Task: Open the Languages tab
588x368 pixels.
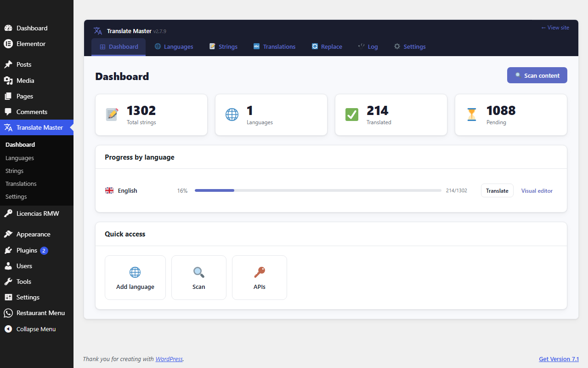Action: [x=174, y=47]
